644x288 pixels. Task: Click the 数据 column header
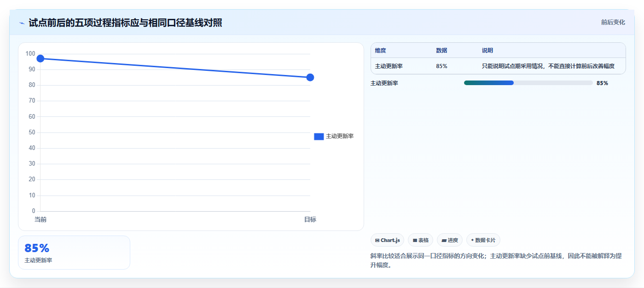441,51
